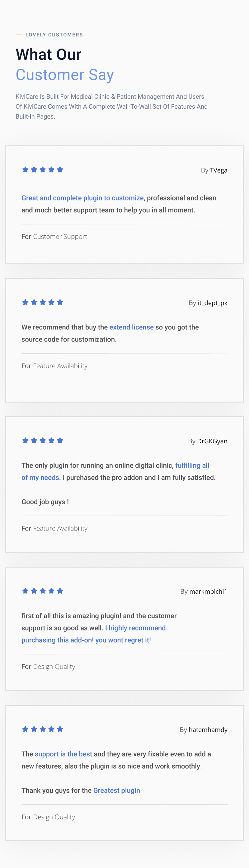Viewport: 249px width, 868px height.
Task: Select the middle star in hatemhamdy's review
Action: (x=43, y=729)
